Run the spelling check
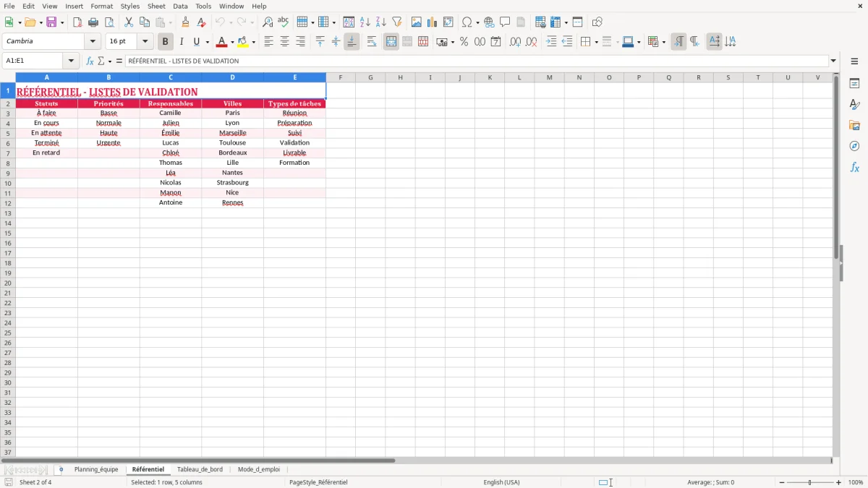 [284, 22]
